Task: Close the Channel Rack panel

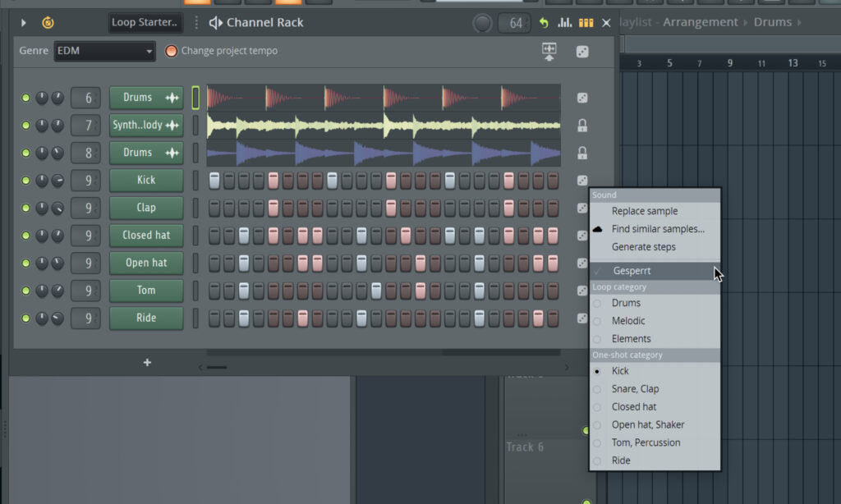Action: (x=606, y=22)
